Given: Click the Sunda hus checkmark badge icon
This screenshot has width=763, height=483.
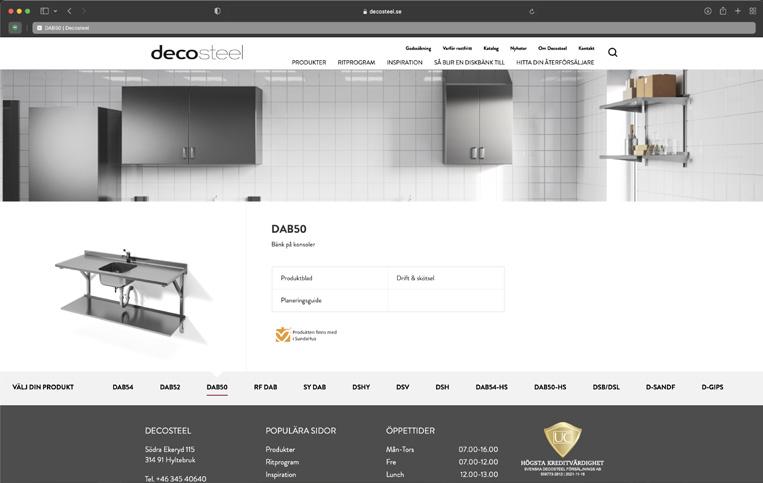Looking at the screenshot, I should coord(283,335).
